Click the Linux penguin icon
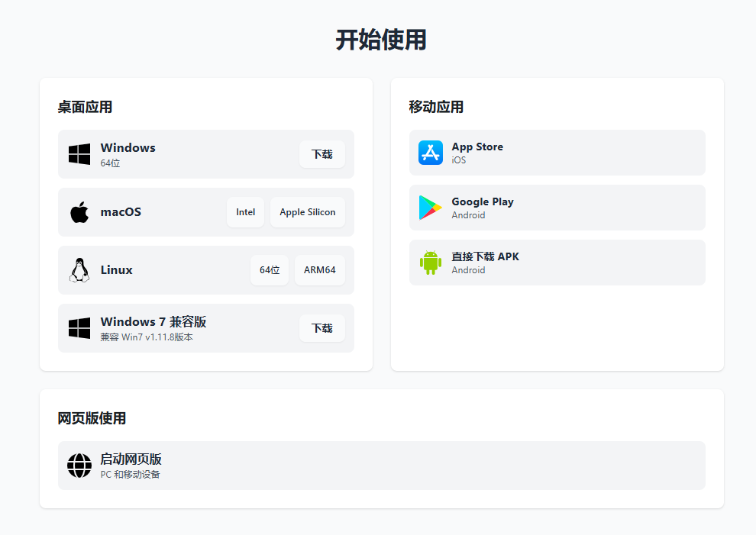 (79, 270)
